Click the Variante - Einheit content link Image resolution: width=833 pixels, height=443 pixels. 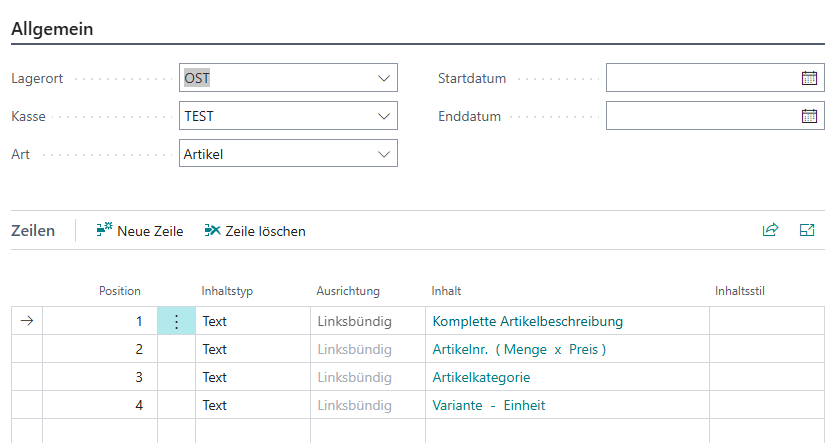coord(489,405)
